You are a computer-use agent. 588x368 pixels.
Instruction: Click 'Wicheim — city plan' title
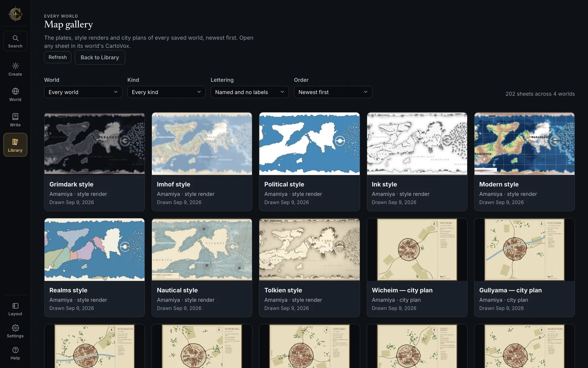click(402, 290)
